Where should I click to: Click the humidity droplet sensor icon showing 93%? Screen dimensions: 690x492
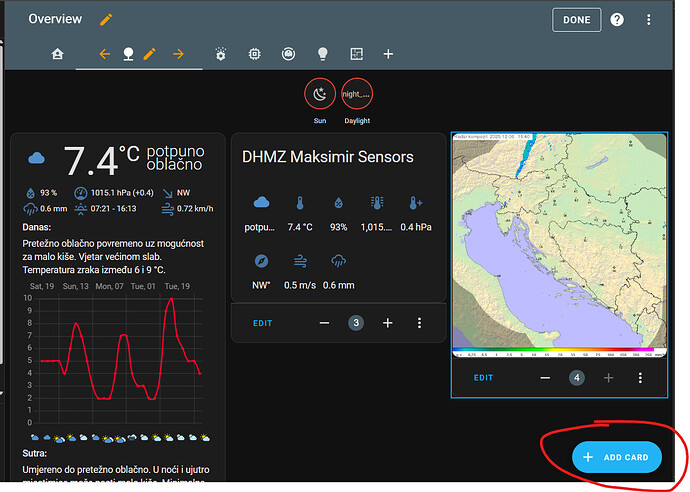pyautogui.click(x=338, y=203)
